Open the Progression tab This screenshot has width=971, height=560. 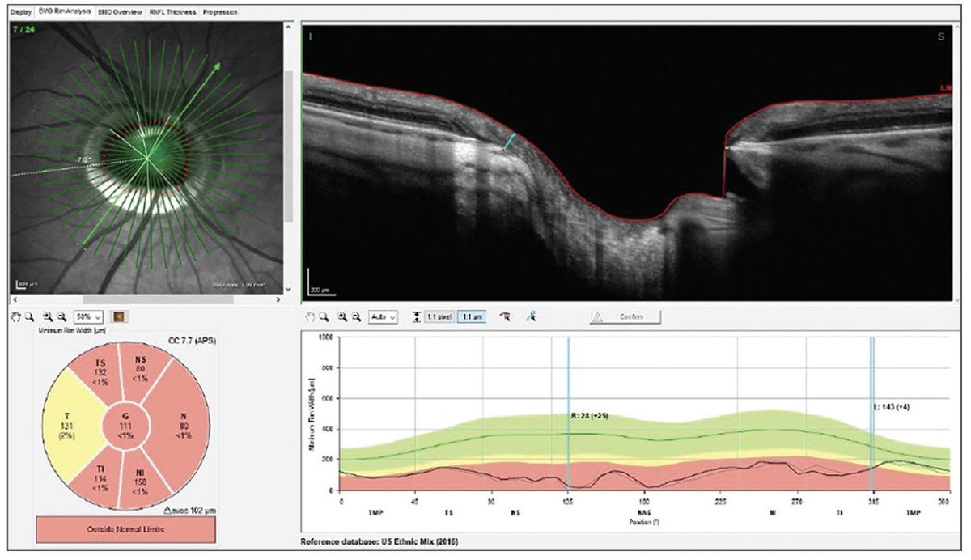pyautogui.click(x=220, y=12)
